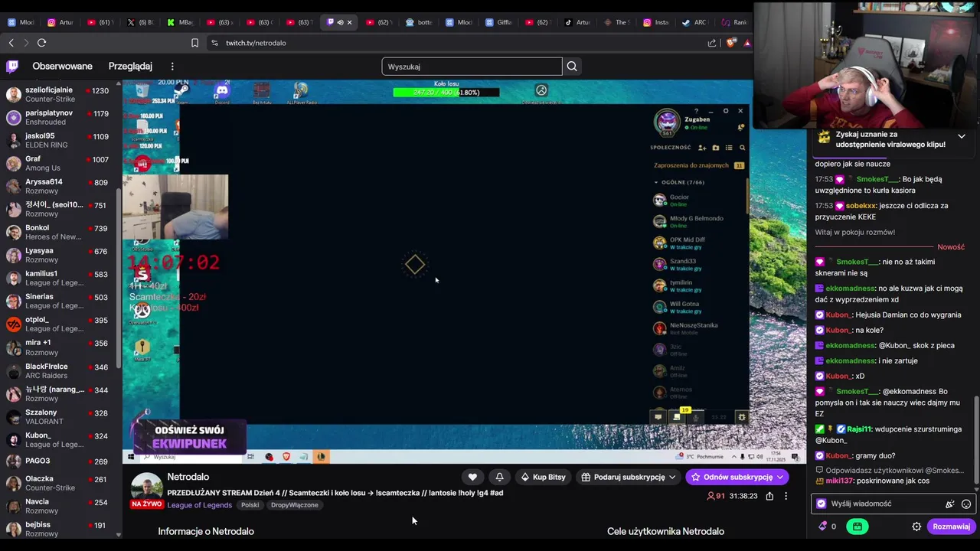The width and height of the screenshot is (980, 551).
Task: Switch to the ARC browser tab
Action: point(695,22)
